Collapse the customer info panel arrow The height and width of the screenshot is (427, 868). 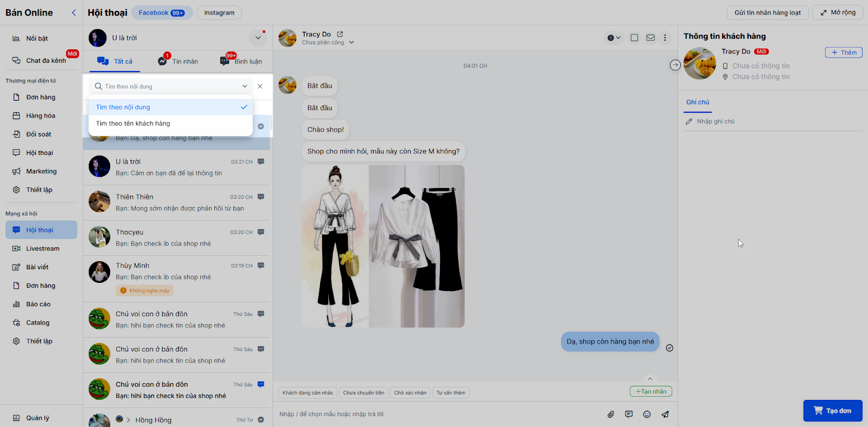point(675,65)
